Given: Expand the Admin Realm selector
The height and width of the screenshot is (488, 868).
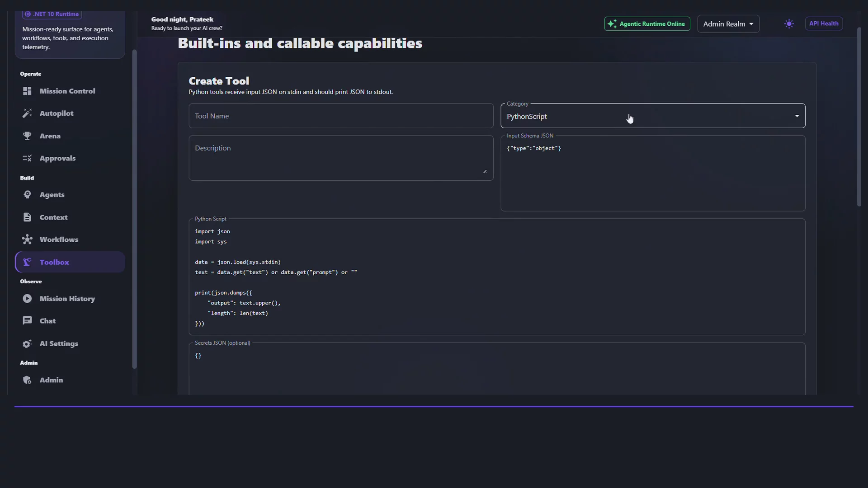Looking at the screenshot, I should (x=728, y=24).
